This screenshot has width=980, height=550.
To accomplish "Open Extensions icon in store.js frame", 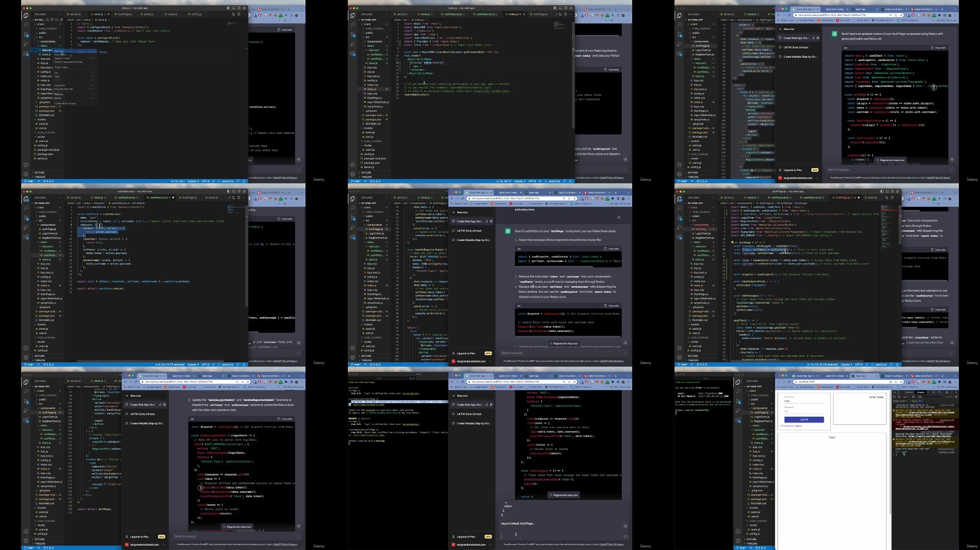I will (x=26, y=53).
